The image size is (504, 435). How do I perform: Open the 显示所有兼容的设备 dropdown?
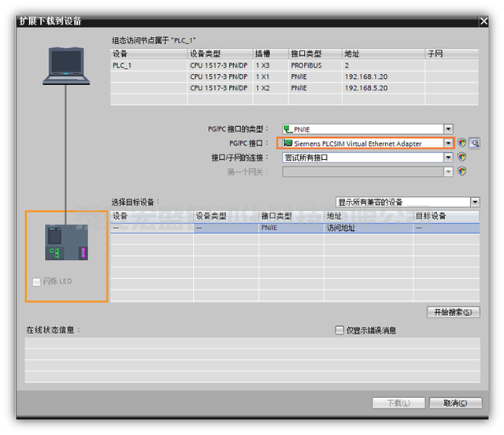pos(475,202)
